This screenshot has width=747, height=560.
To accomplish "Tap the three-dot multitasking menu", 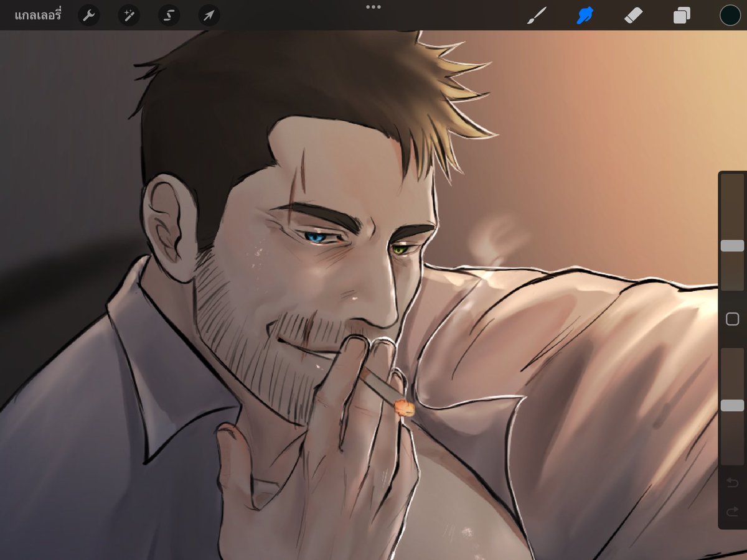I will coord(374,7).
